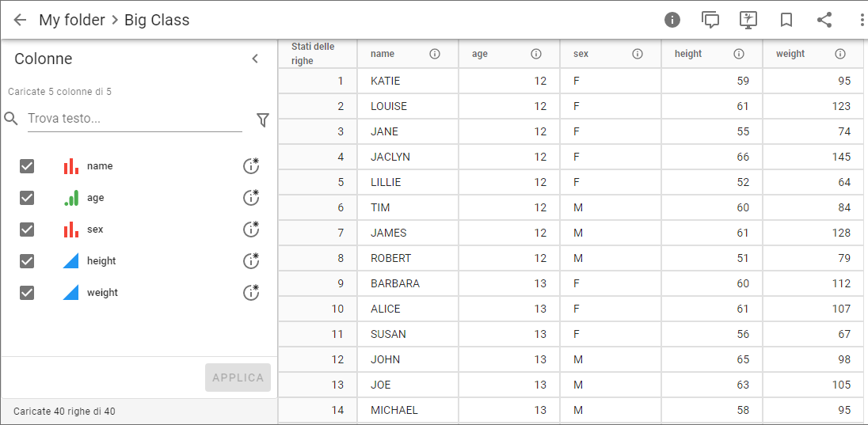Open the info details icon in header
Image resolution: width=868 pixels, height=425 pixels.
(x=672, y=20)
